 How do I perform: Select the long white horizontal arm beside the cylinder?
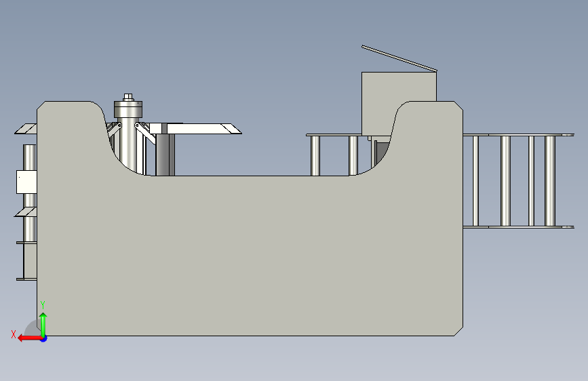click(203, 129)
